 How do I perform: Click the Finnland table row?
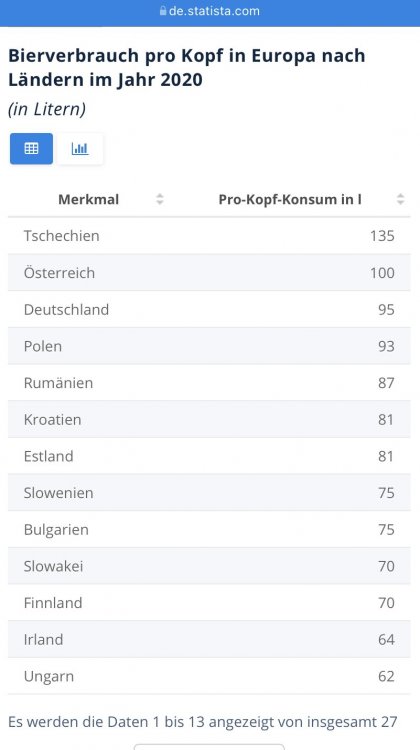(x=209, y=603)
